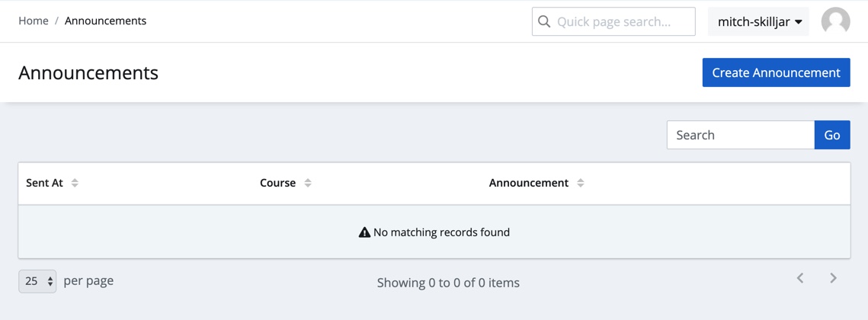Click the magnifier icon in quick page search
The image size is (868, 320).
(x=544, y=22)
